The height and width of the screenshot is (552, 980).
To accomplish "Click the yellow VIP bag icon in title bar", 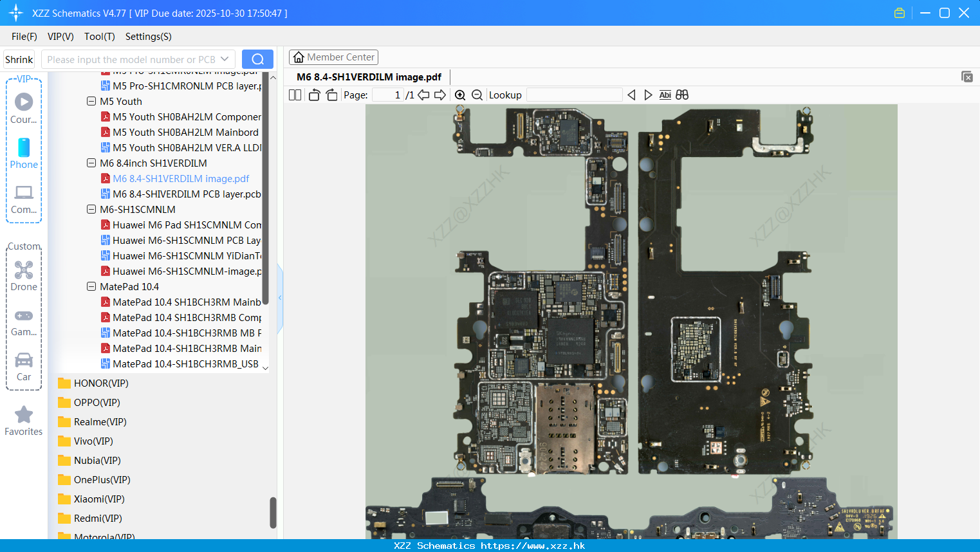I will pyautogui.click(x=900, y=13).
